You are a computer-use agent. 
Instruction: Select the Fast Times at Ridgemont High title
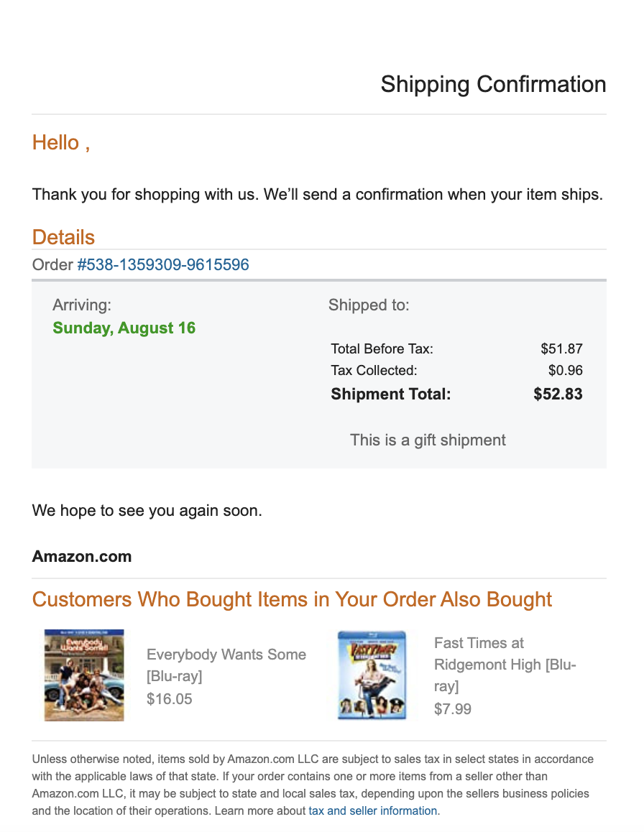pyautogui.click(x=505, y=665)
